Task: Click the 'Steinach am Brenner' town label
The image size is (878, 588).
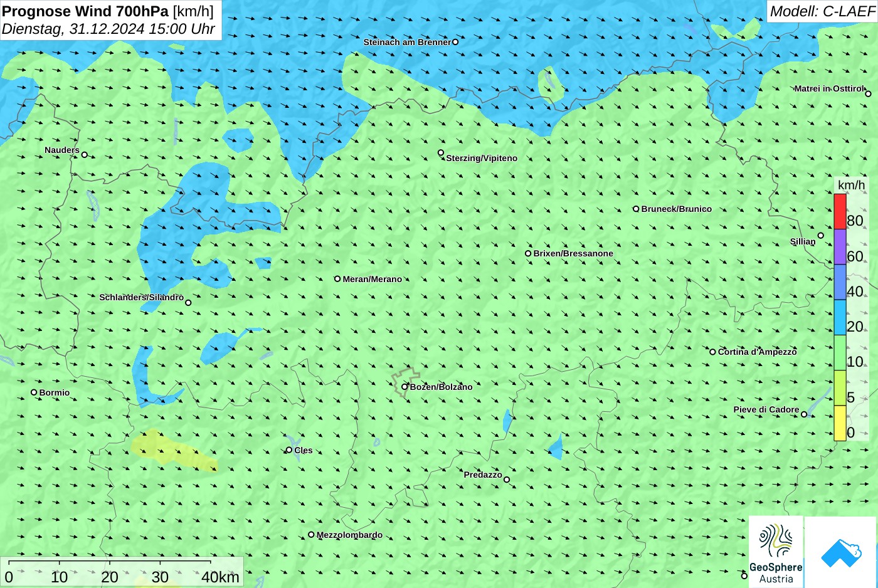Action: coord(407,42)
